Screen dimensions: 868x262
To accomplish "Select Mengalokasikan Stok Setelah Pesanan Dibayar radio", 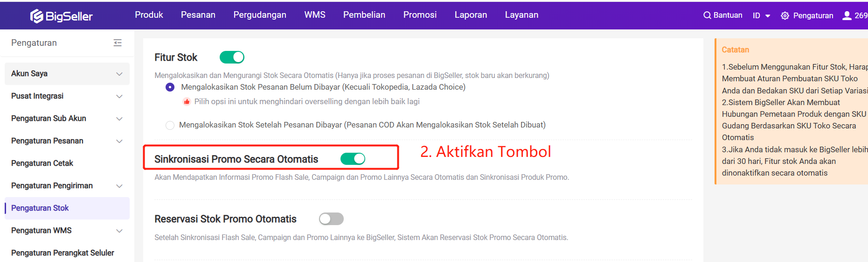I will pyautogui.click(x=170, y=125).
